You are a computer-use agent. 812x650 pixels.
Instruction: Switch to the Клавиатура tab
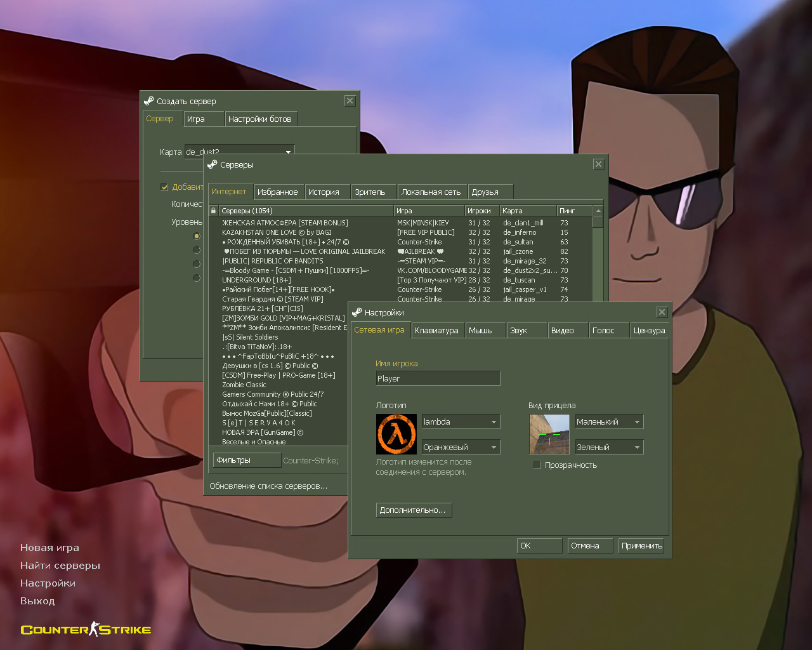pyautogui.click(x=436, y=331)
